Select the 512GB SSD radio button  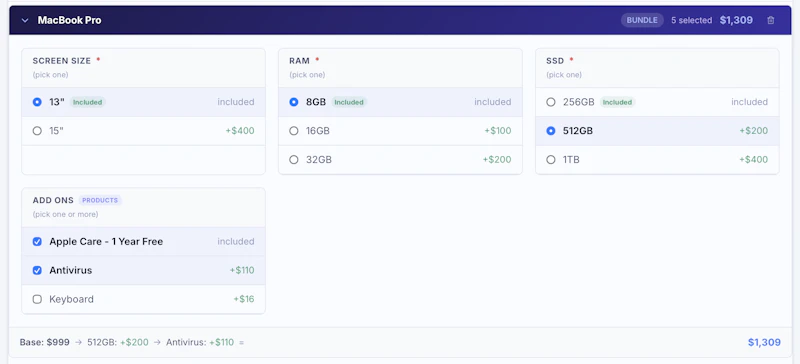[x=551, y=131]
